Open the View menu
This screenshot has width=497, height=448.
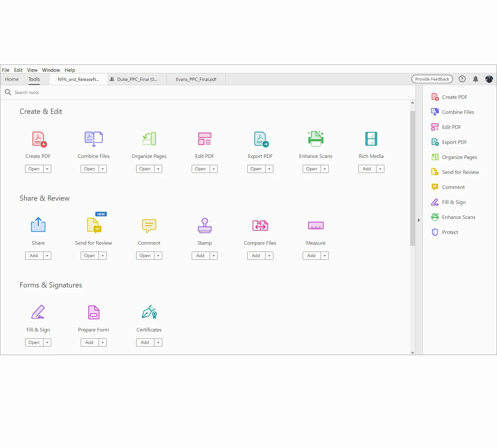point(32,70)
